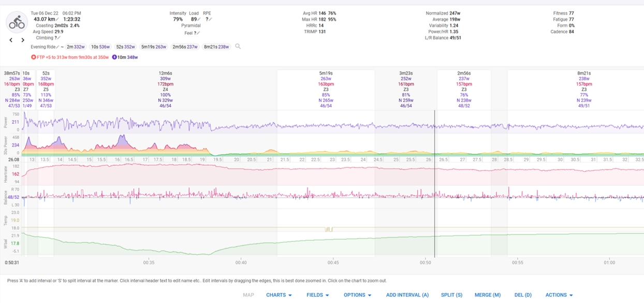The height and width of the screenshot is (303, 644).
Task: Edit distance with pencil next to 43.07 km
Action: 57,20
